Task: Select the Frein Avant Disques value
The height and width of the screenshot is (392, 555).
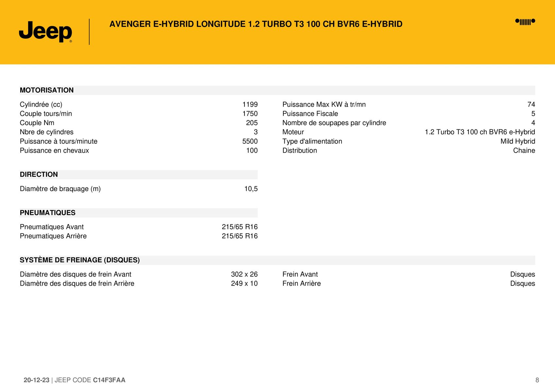Action: coord(523,274)
